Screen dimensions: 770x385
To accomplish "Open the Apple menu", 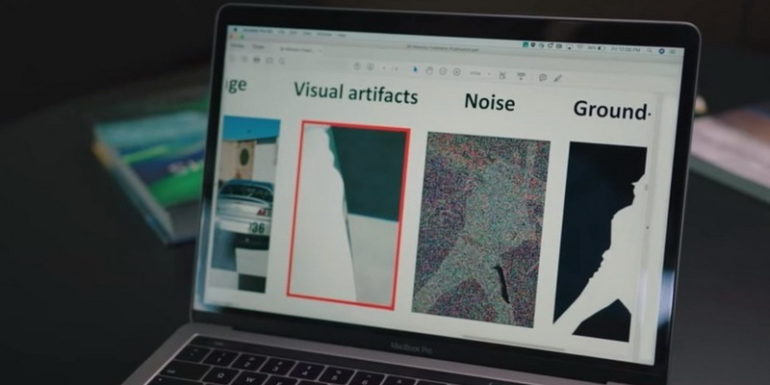I will (x=235, y=29).
